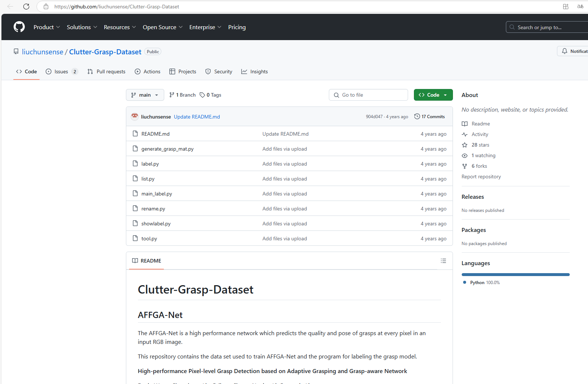Click the browser address bar URL
Viewport: 588px width, 384px height.
point(116,7)
